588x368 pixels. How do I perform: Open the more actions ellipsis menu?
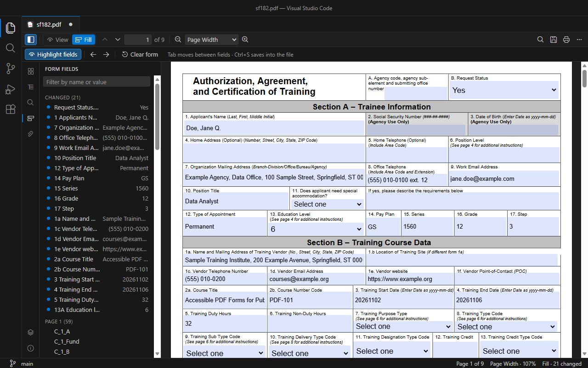click(x=579, y=40)
